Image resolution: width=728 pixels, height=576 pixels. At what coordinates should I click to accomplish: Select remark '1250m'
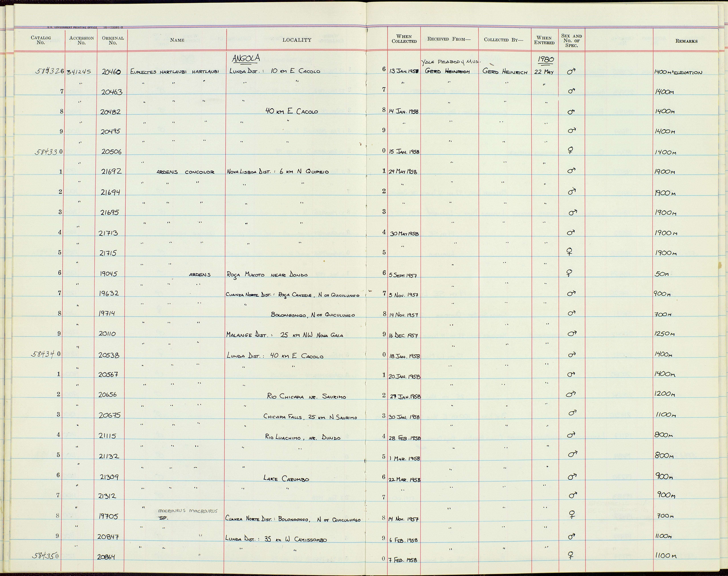(664, 334)
